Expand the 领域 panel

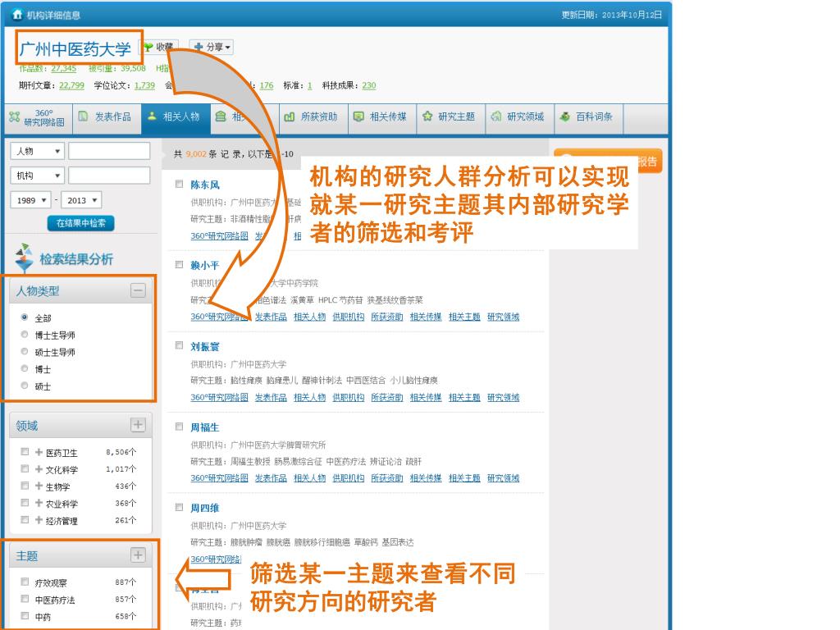point(138,425)
